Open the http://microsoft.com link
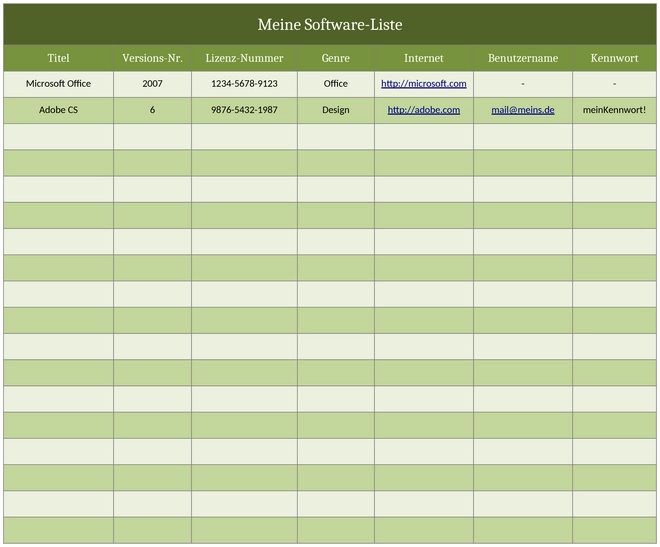 click(x=423, y=84)
